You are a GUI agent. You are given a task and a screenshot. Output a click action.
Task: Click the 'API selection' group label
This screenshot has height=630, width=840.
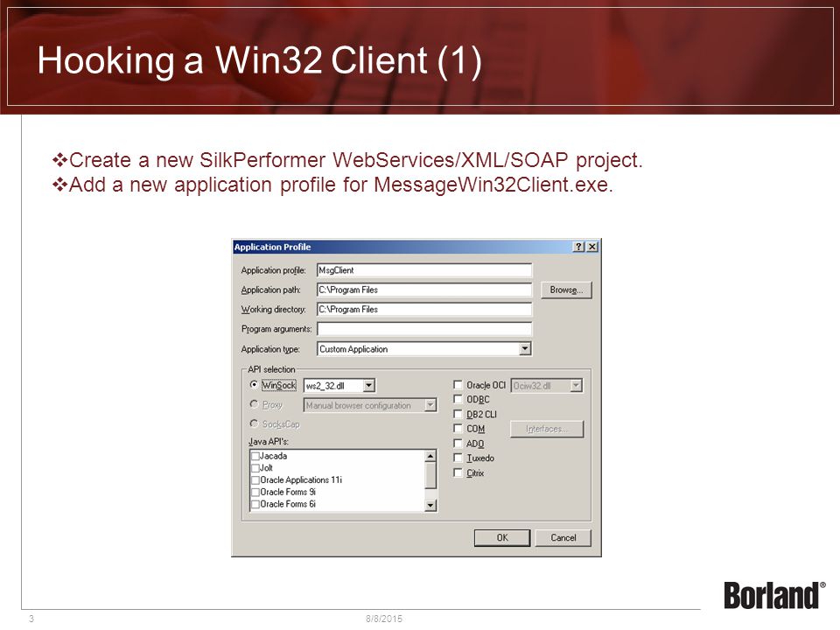click(271, 369)
